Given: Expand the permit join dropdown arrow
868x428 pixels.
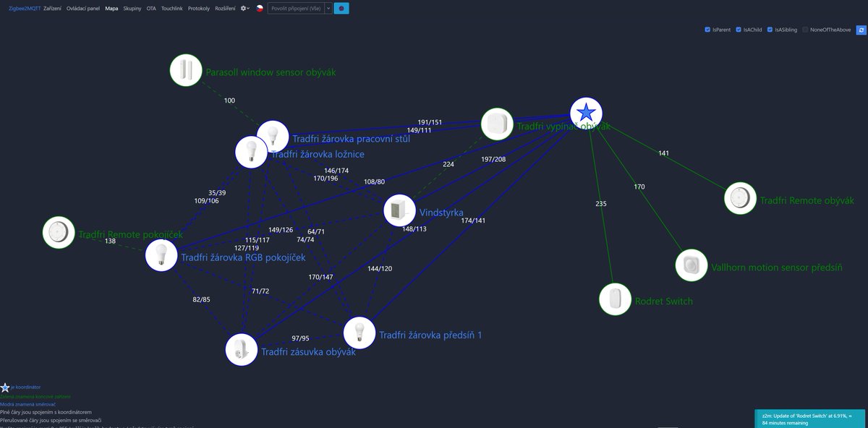Looking at the screenshot, I should pos(328,8).
